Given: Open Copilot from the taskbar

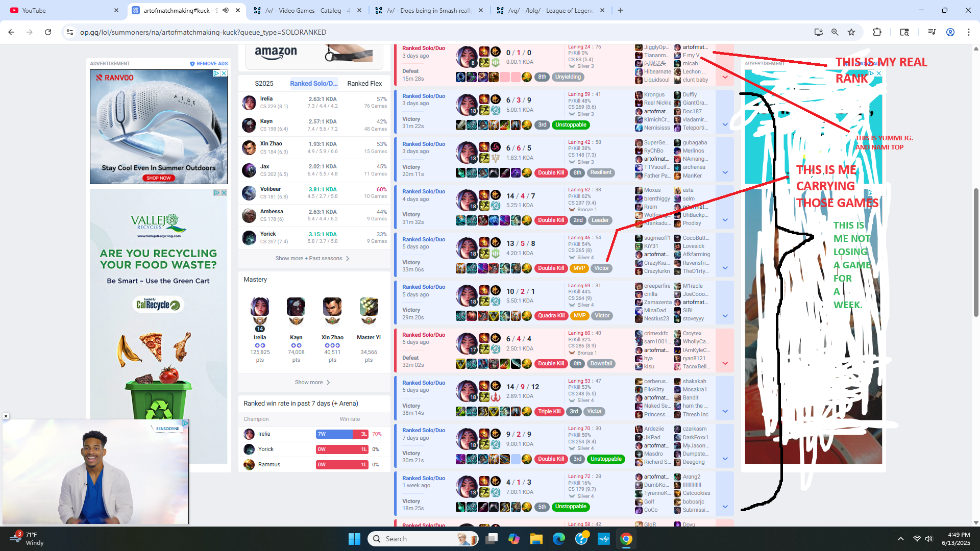Looking at the screenshot, I should [513, 539].
